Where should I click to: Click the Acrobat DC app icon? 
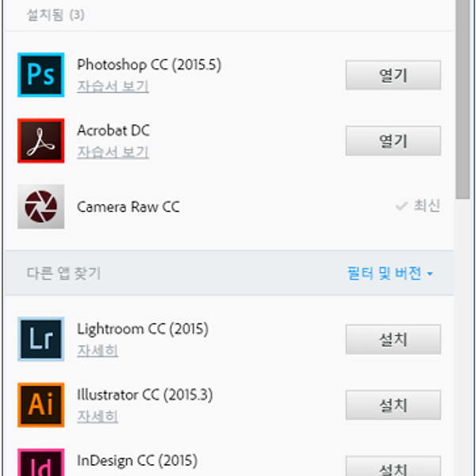pyautogui.click(x=41, y=140)
